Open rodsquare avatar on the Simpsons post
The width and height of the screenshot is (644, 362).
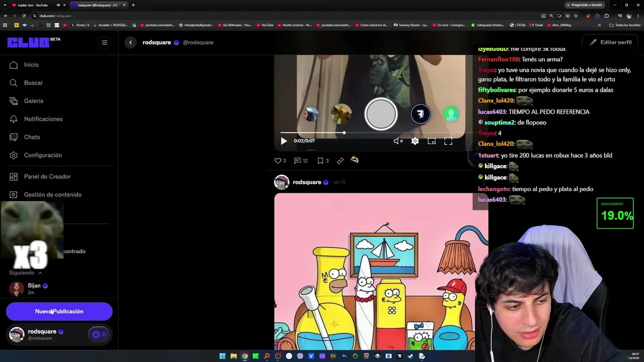click(x=282, y=182)
